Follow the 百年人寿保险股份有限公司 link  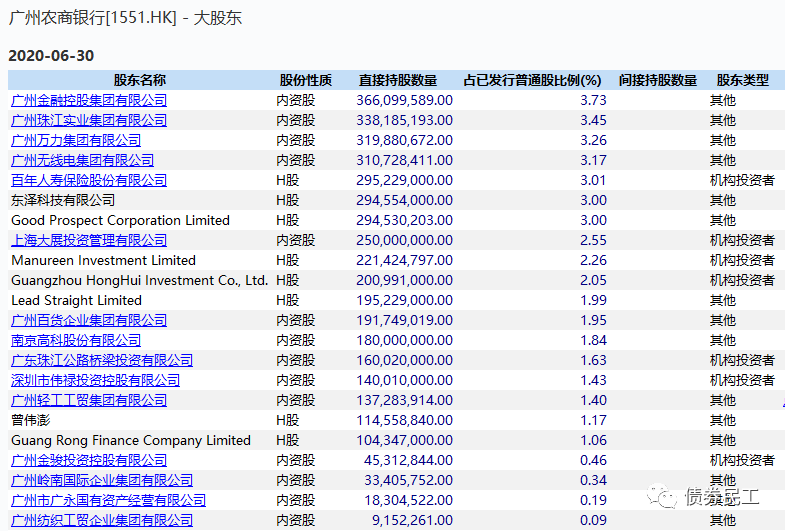tap(89, 180)
